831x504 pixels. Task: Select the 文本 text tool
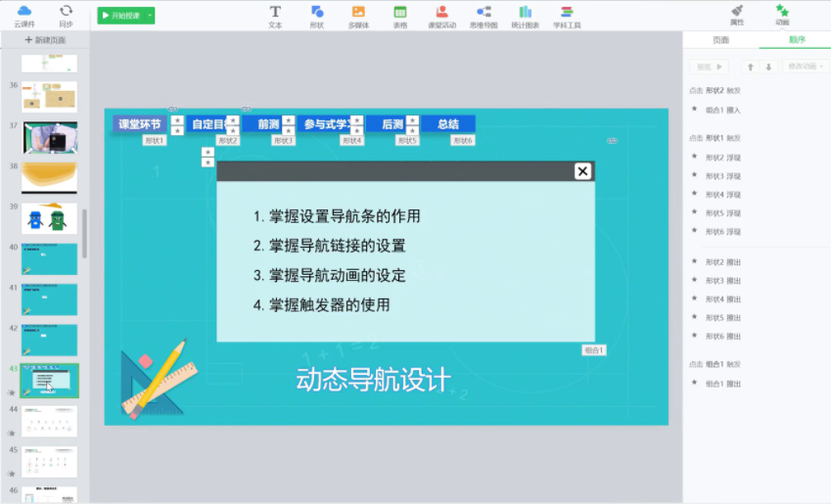[275, 17]
